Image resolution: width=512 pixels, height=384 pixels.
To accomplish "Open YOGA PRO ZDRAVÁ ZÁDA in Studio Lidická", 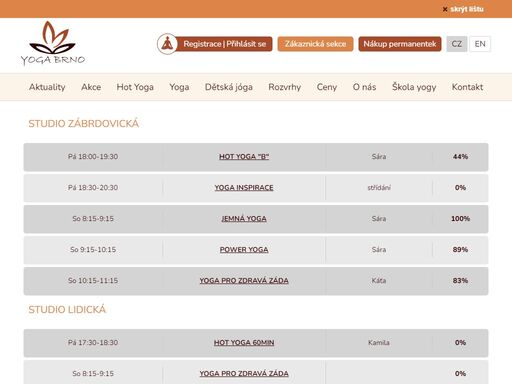I will 244,374.
